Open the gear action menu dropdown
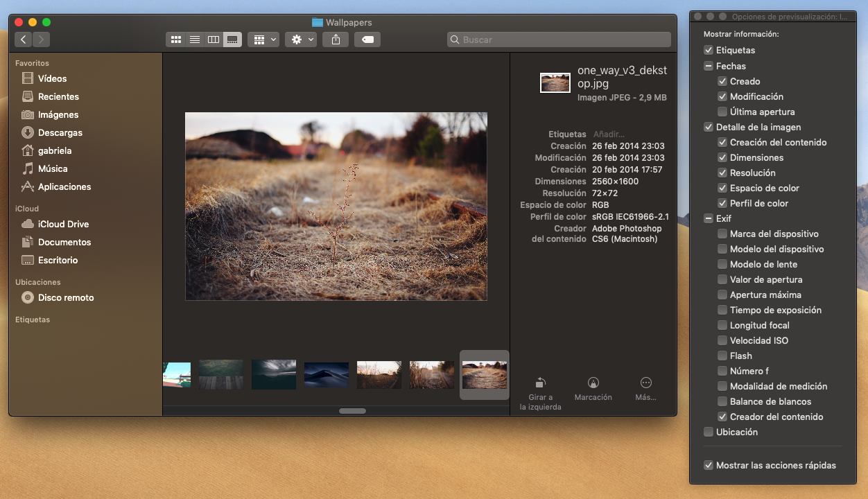 (301, 40)
